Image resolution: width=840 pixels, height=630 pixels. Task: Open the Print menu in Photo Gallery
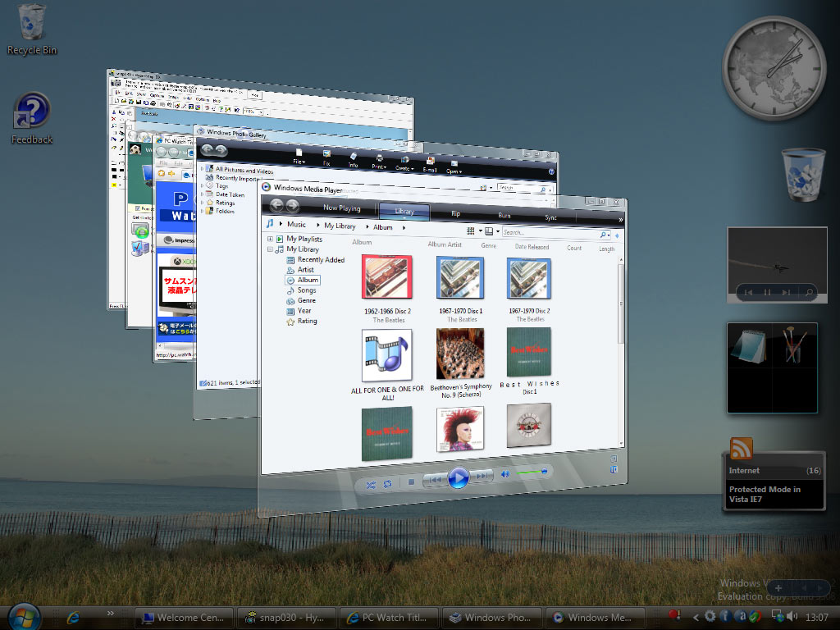pyautogui.click(x=379, y=162)
